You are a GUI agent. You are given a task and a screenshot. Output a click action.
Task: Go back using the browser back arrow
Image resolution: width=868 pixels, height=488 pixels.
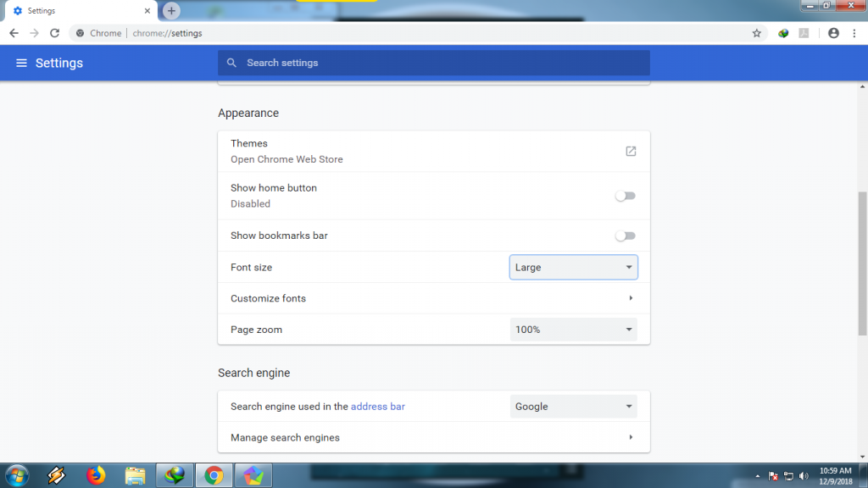(x=14, y=33)
